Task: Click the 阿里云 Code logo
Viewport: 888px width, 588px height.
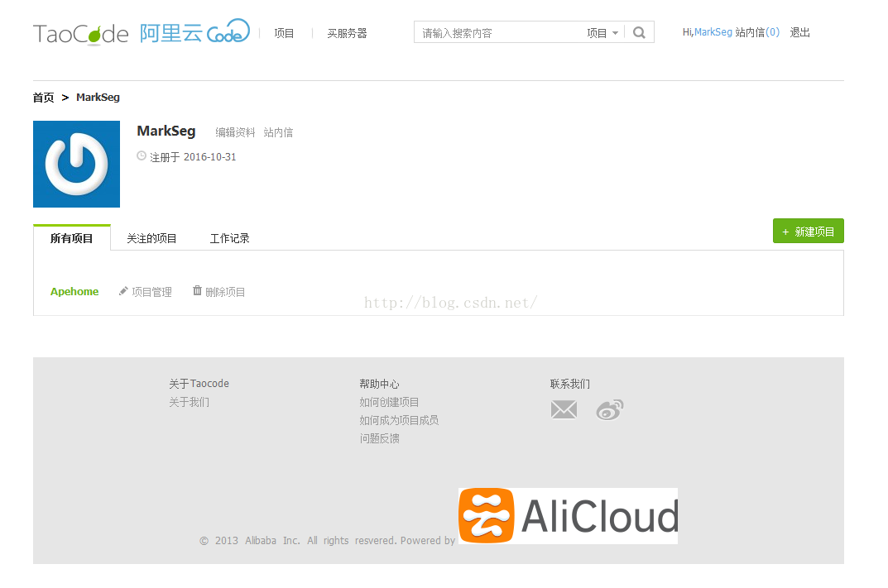Action: click(x=194, y=31)
